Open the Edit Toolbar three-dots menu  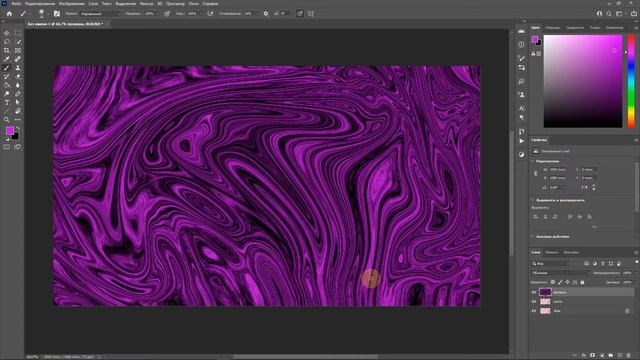(18, 120)
